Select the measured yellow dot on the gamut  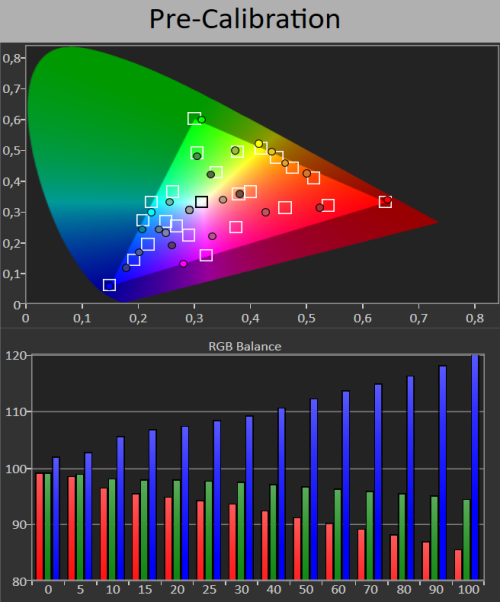tap(259, 144)
